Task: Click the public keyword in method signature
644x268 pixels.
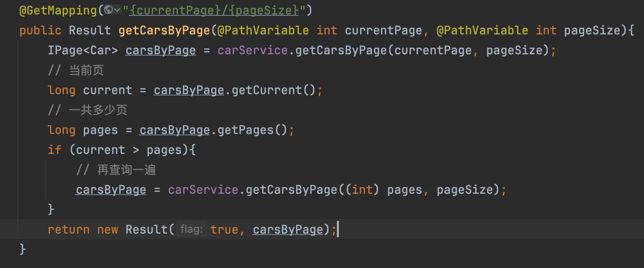Action: (x=40, y=30)
